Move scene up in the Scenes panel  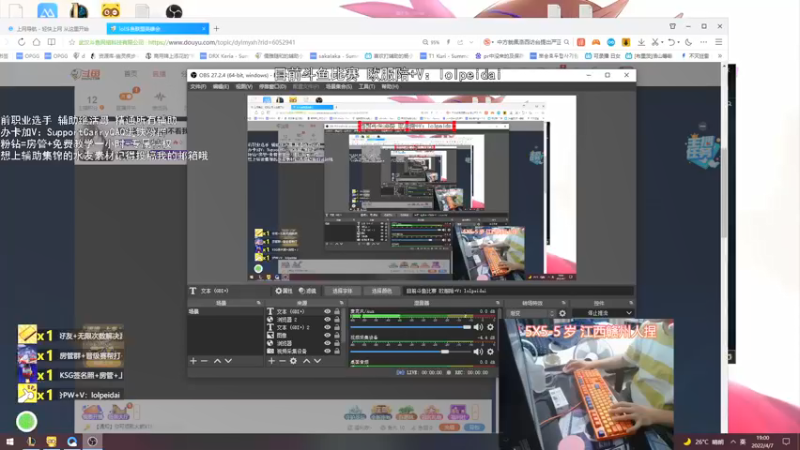[217, 361]
